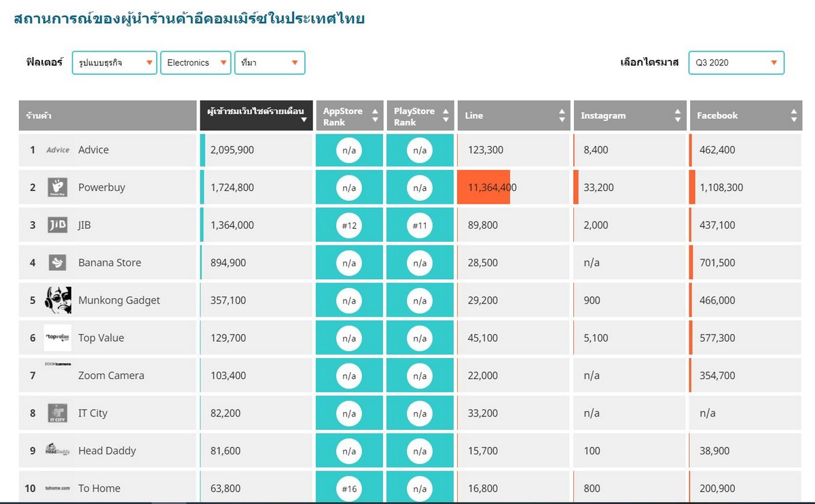Select Zoom Camera Line value 22,000

pos(483,375)
